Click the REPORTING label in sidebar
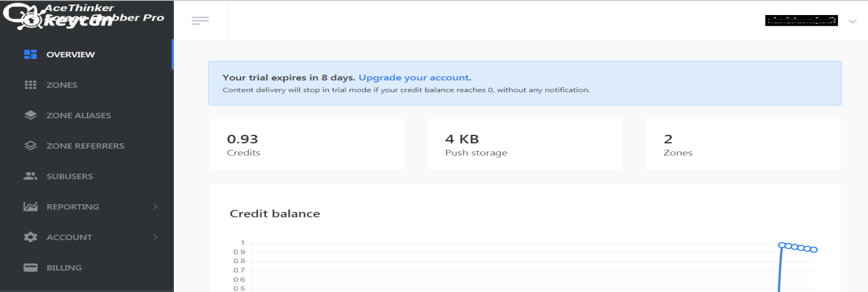The image size is (868, 292). tap(73, 207)
